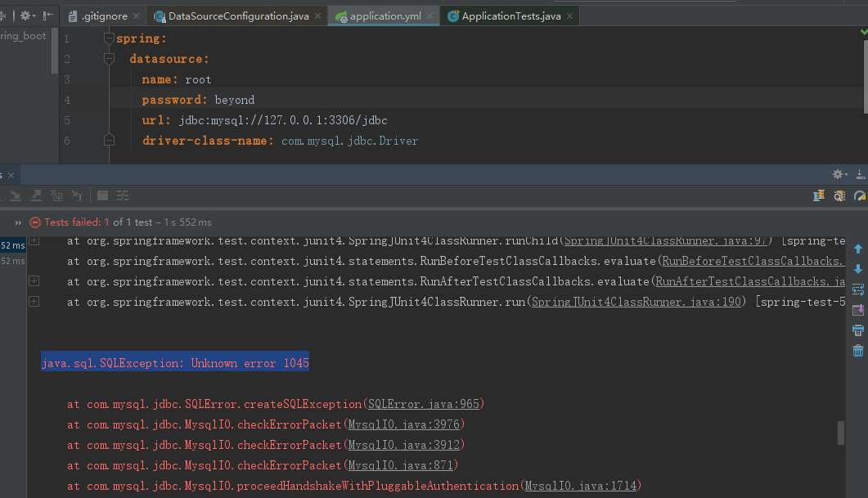Image resolution: width=868 pixels, height=498 pixels.
Task: Click the hide Run panel icon
Action: point(861,175)
